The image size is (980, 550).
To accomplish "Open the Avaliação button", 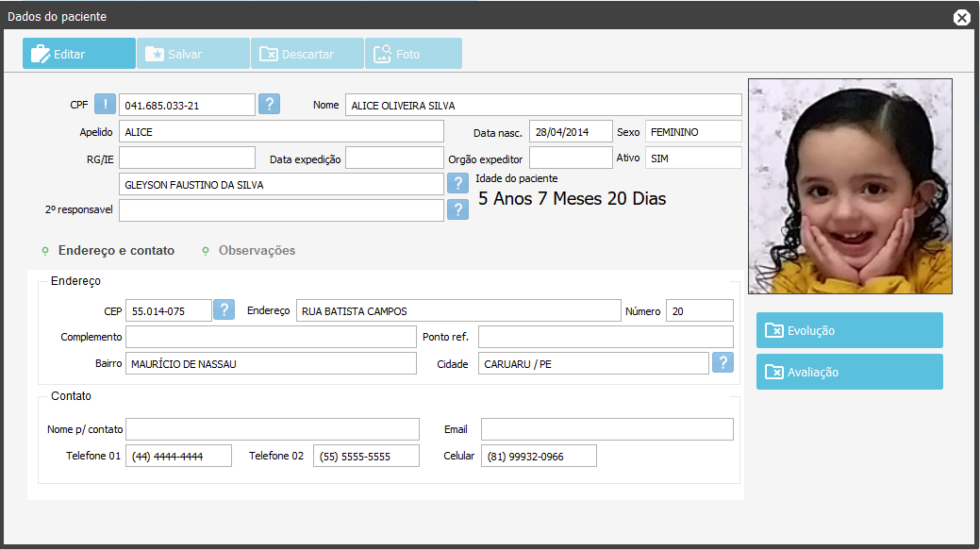I will (849, 372).
